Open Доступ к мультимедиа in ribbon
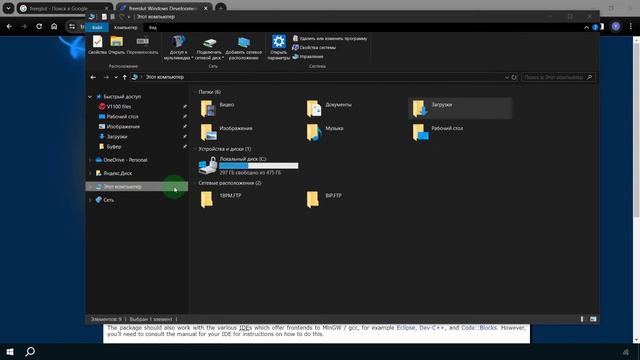This screenshot has width=640, height=360. pos(178,48)
